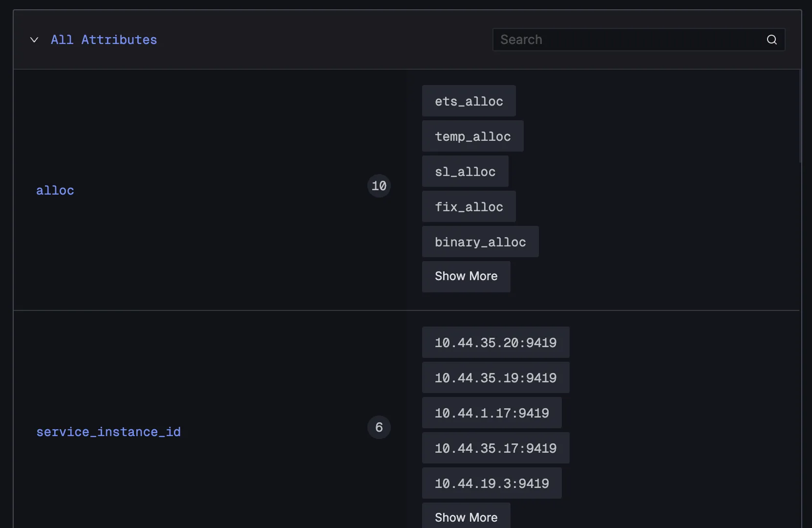Show more values for service_instance_id
812x528 pixels.
click(x=466, y=516)
